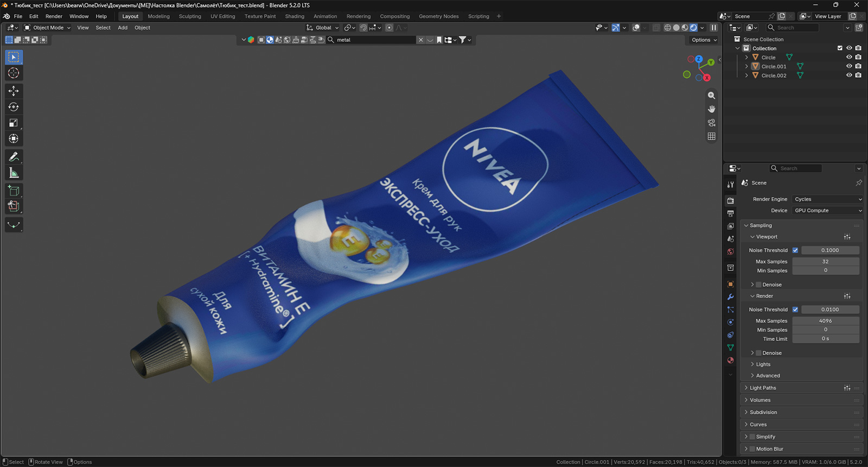This screenshot has height=467, width=868.
Task: Pick the Measure ruler tool
Action: (x=14, y=173)
